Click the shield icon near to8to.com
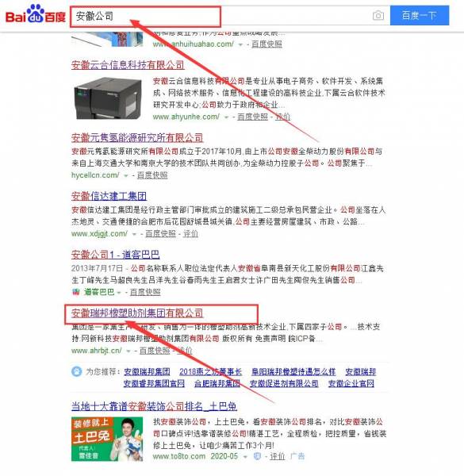Image resolution: width=464 pixels, height=476 pixels. tap(257, 456)
